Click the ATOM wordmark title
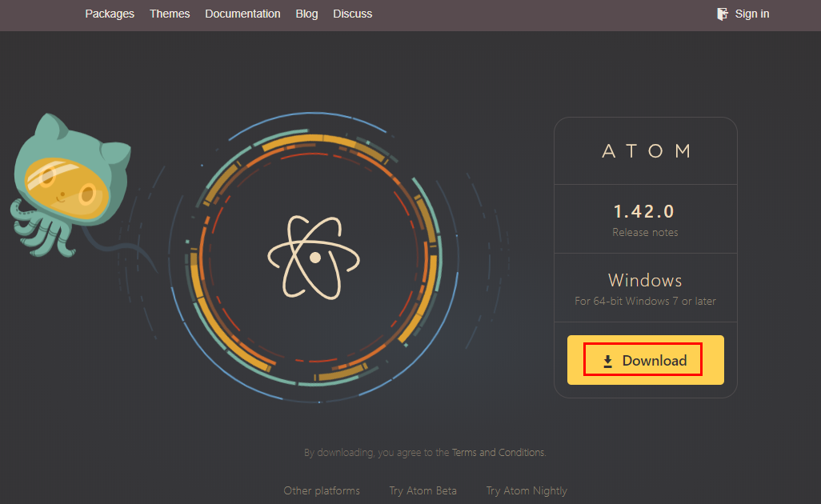821x504 pixels. pyautogui.click(x=646, y=151)
